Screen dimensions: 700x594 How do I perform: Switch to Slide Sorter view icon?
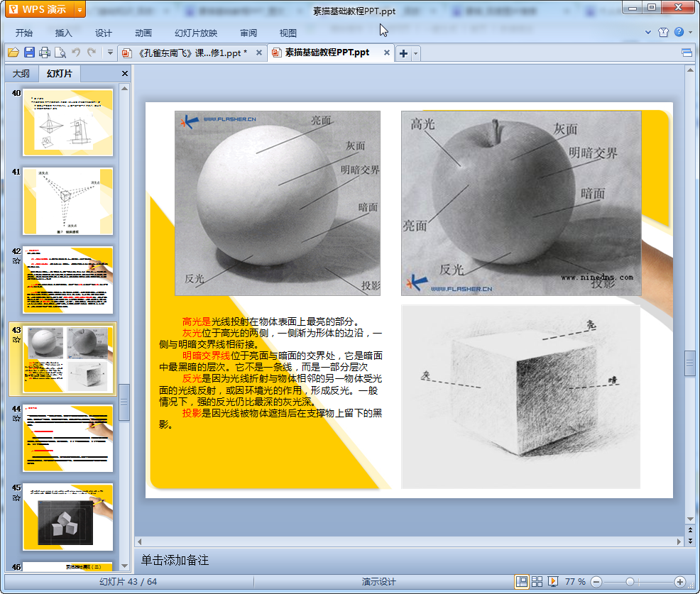coord(537,581)
